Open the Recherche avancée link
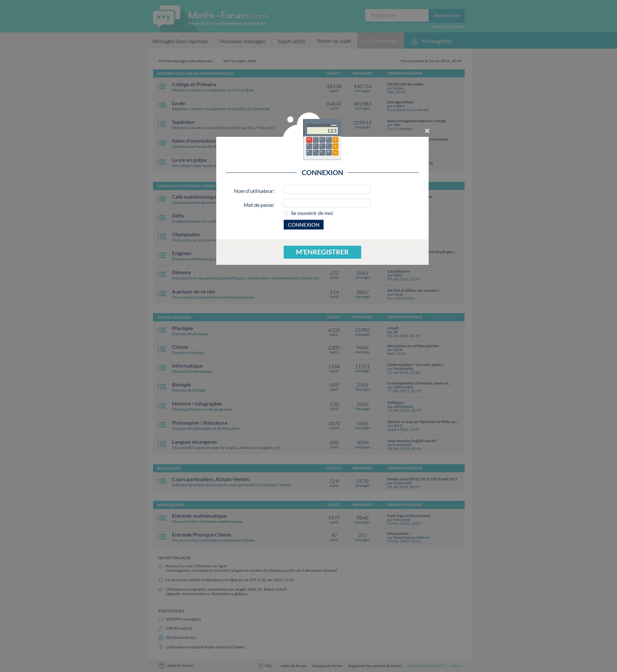This screenshot has height=672, width=617. click(x=448, y=27)
